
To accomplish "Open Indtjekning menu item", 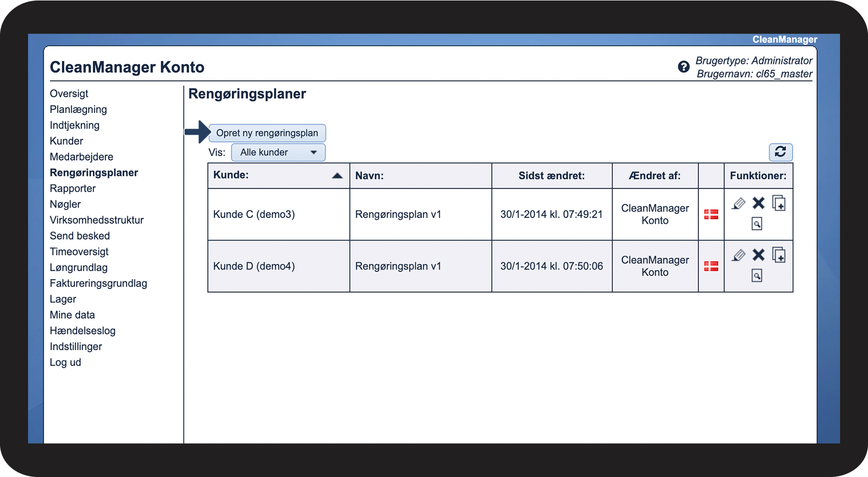I will (75, 125).
